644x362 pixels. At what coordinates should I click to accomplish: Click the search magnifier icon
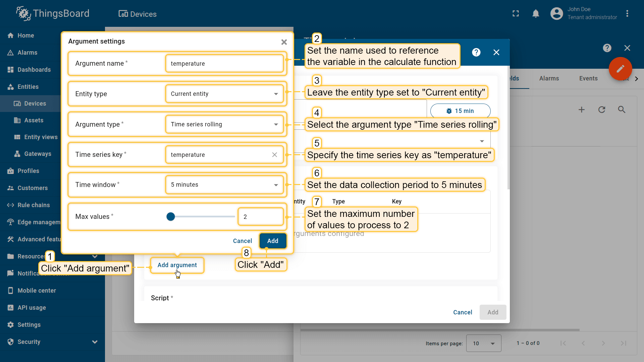click(x=622, y=110)
